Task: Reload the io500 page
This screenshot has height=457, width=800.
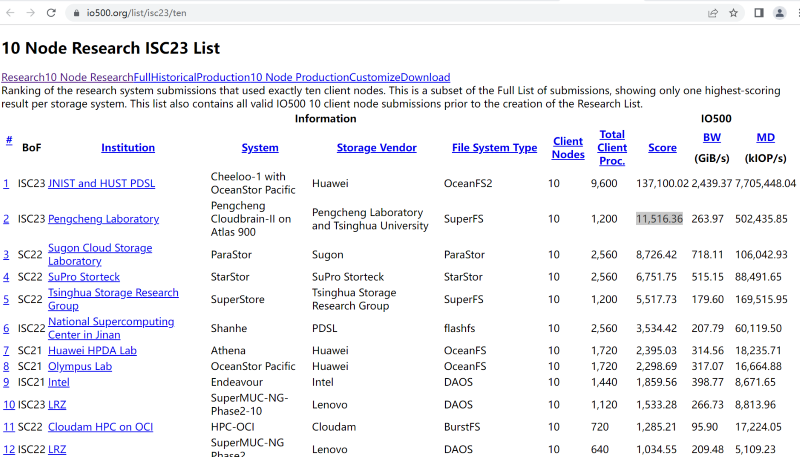Action: (x=52, y=13)
